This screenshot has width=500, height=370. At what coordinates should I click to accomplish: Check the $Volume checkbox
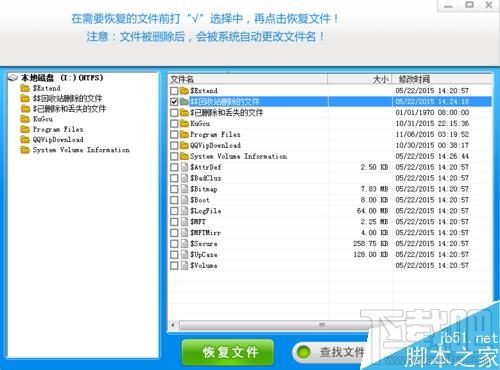click(x=174, y=266)
